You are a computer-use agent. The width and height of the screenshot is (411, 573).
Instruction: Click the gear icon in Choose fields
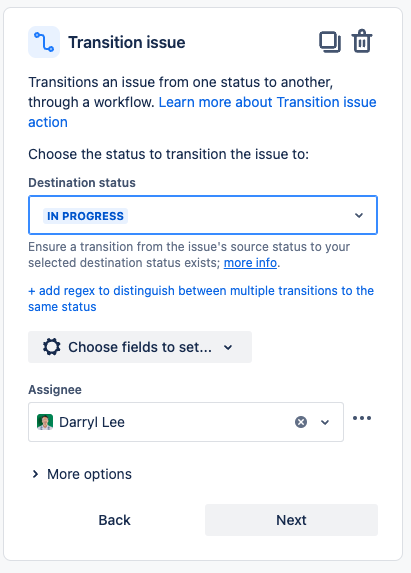coord(52,347)
